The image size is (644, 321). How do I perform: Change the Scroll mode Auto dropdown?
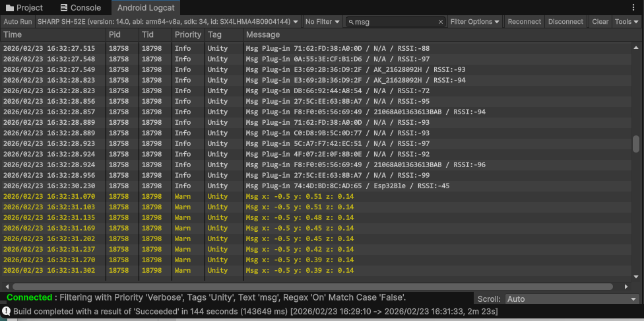pyautogui.click(x=573, y=299)
